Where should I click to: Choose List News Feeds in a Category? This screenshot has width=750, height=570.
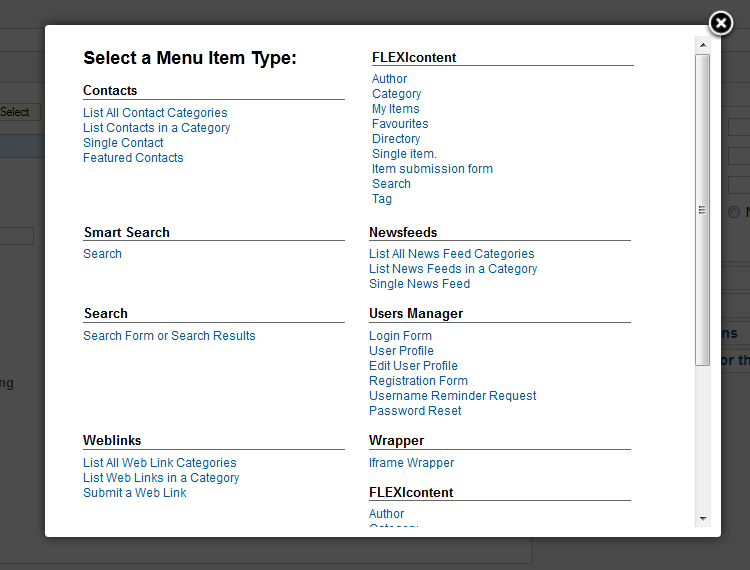click(453, 269)
